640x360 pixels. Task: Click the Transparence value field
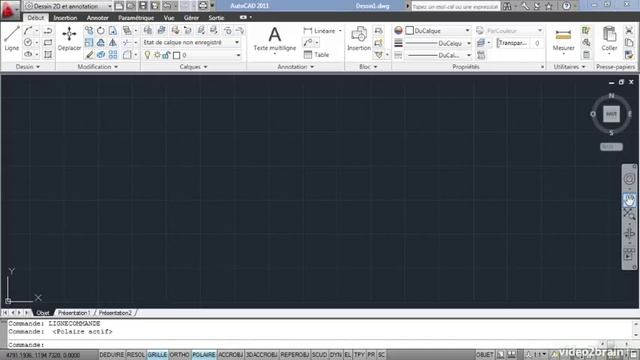[x=537, y=43]
